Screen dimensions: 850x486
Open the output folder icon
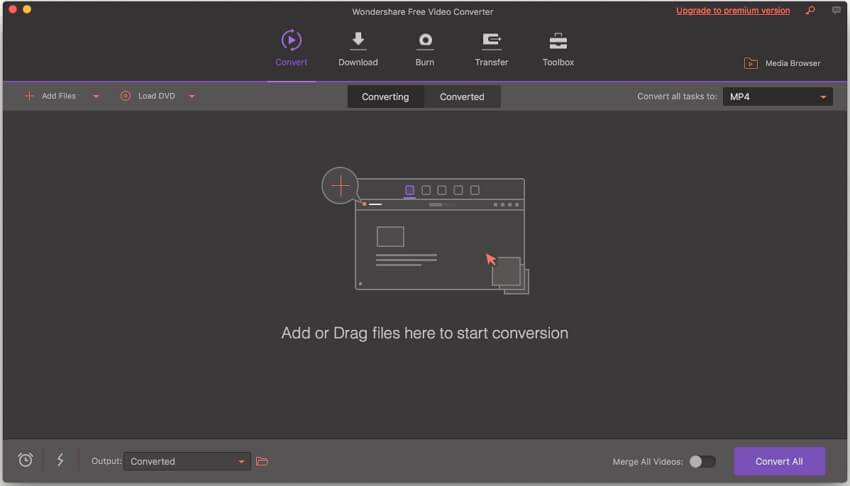[262, 461]
